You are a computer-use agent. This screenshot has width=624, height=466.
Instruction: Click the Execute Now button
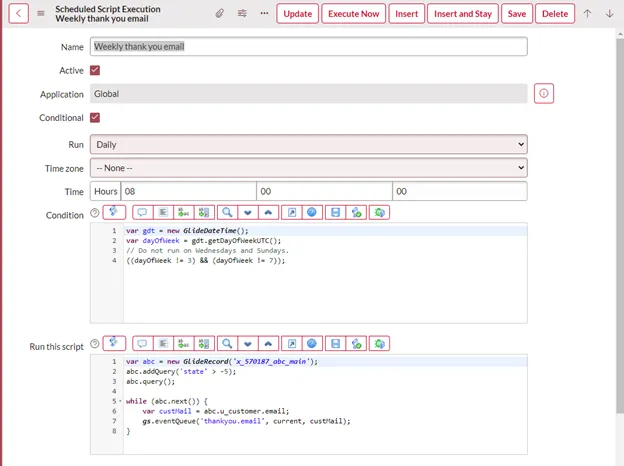tap(353, 14)
